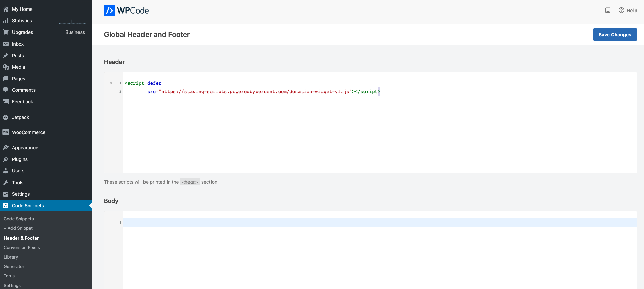Click the WPCode logo icon
The image size is (644, 289).
point(109,11)
